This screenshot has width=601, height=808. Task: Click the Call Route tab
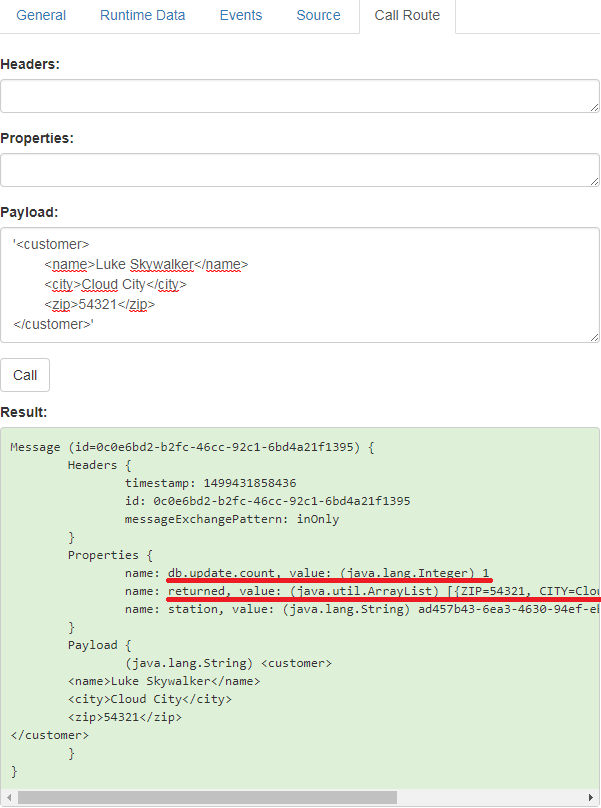tap(406, 16)
